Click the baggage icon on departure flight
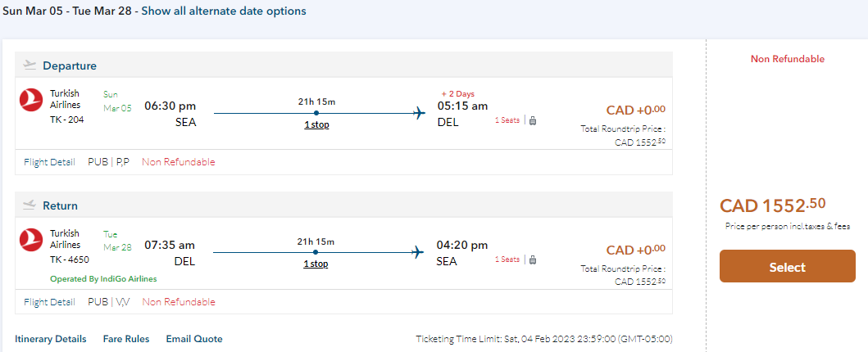The height and width of the screenshot is (352, 868). tap(533, 120)
